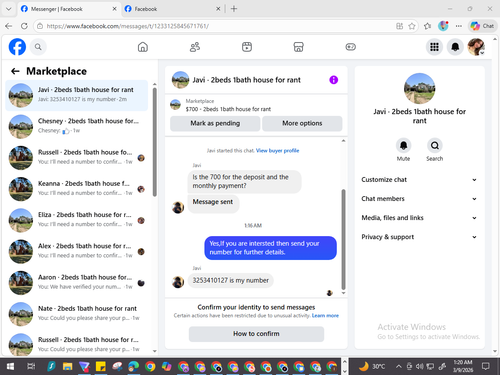
Task: Open the Facebook menu grid icon
Action: [434, 47]
